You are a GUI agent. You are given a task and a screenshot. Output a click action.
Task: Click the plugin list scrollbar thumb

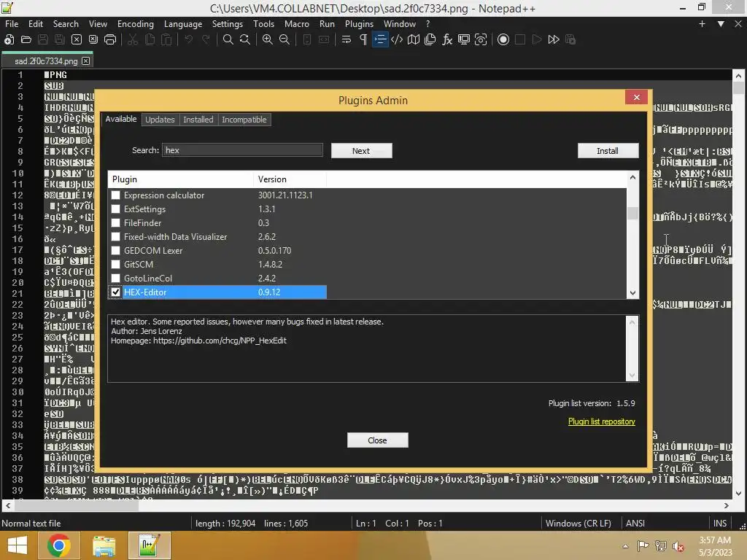coord(632,214)
